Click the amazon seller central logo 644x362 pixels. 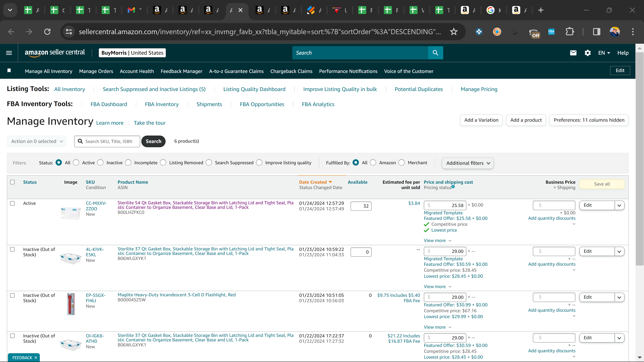click(x=55, y=53)
